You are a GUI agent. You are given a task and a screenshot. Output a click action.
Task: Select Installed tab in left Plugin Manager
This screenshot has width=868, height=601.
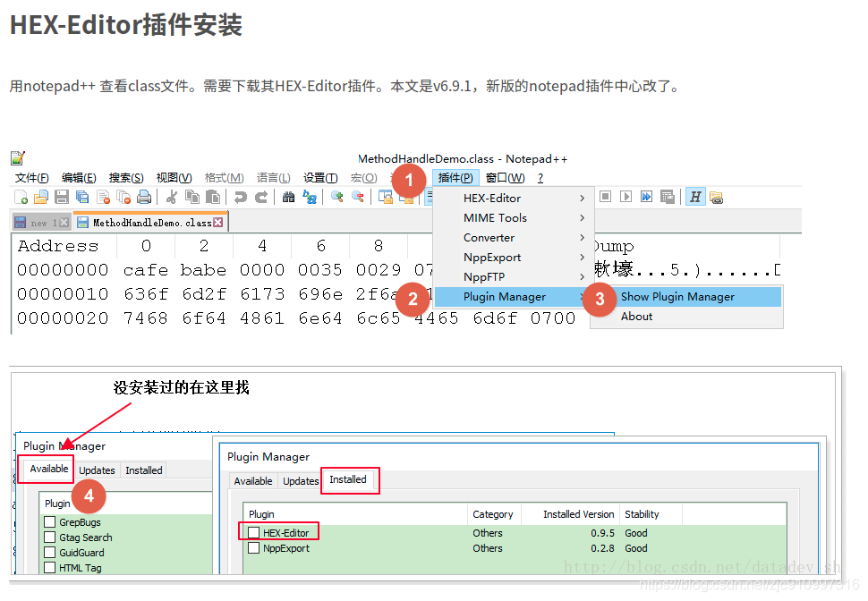pos(144,470)
